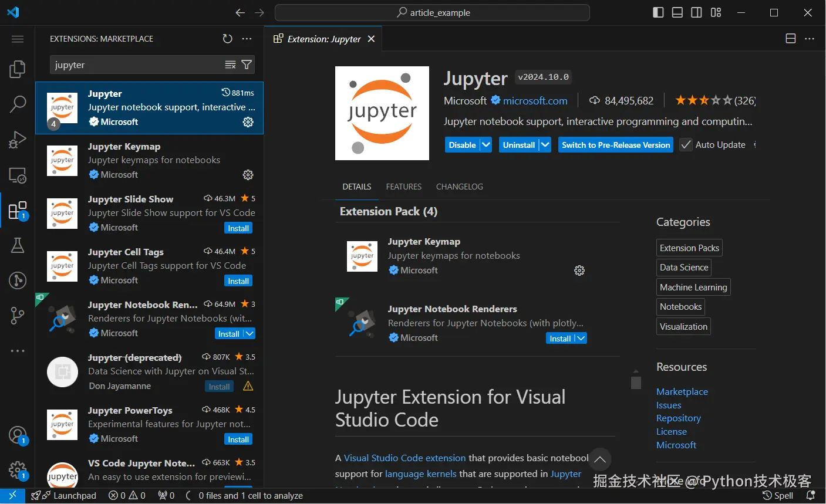This screenshot has width=826, height=504.
Task: Install the Jupyter Cell Tags extension
Action: 238,281
